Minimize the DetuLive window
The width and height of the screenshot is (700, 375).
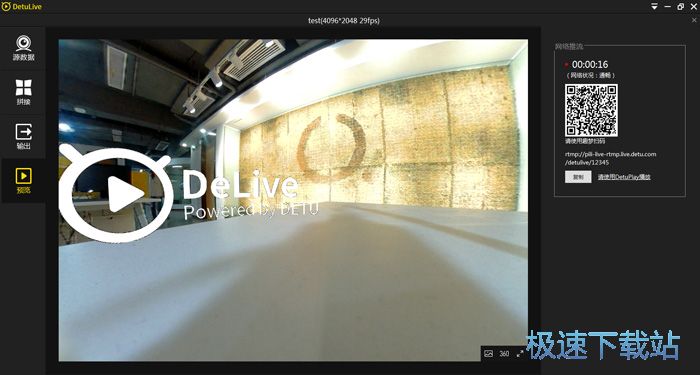point(668,7)
